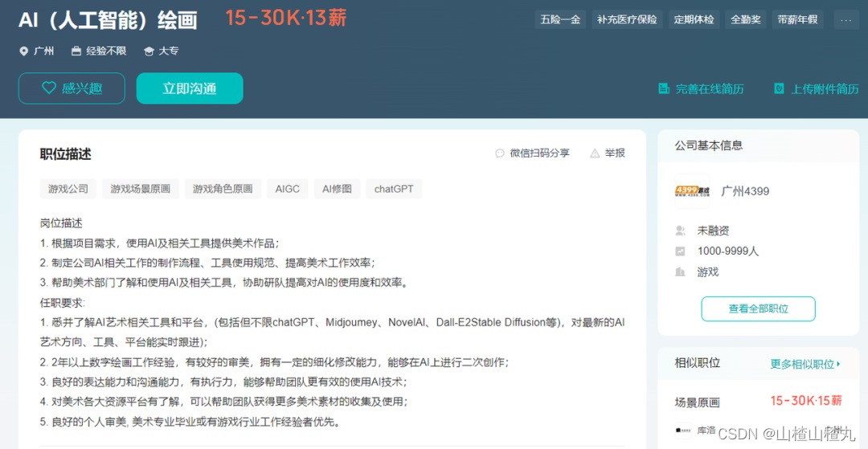The width and height of the screenshot is (868, 449).
Task: Click the 带薪年假 benefit tag
Action: (798, 19)
